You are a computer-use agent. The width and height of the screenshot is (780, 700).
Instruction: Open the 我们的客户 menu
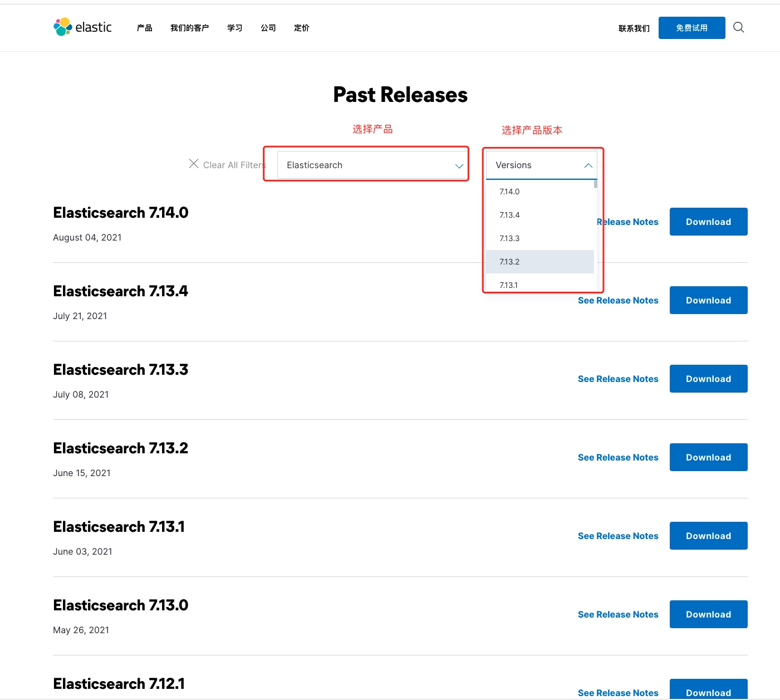coord(189,28)
